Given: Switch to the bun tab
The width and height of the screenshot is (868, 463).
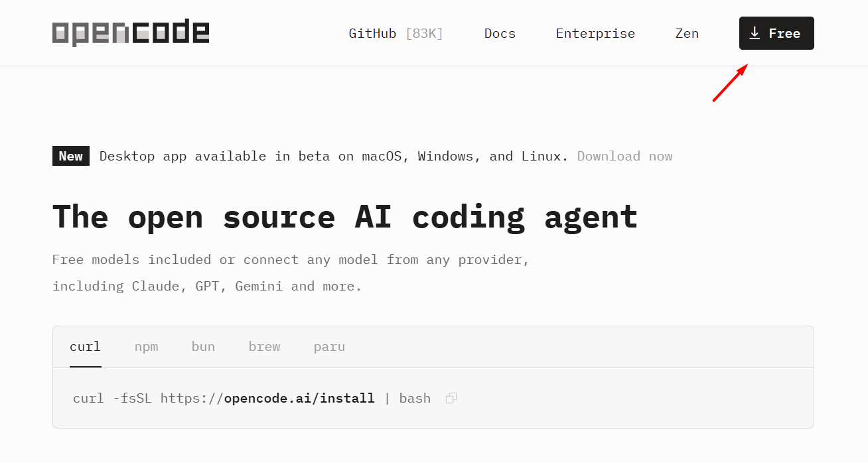Looking at the screenshot, I should pos(203,346).
